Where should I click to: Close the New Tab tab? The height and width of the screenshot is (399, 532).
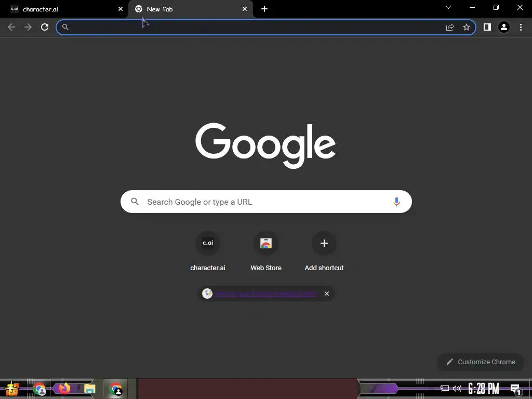[245, 9]
